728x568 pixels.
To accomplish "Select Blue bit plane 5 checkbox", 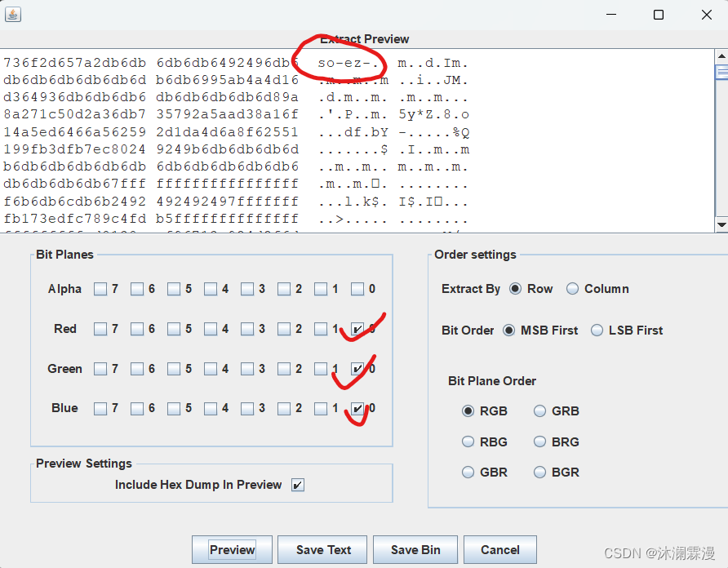I will [174, 409].
